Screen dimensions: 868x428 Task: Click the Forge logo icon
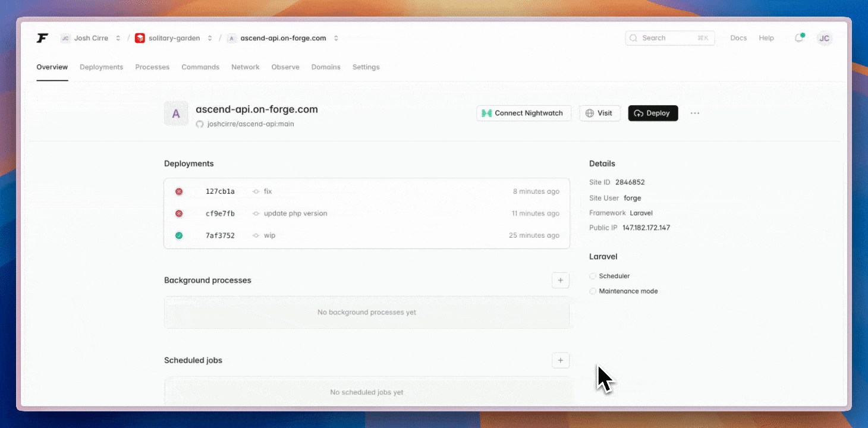coord(42,38)
